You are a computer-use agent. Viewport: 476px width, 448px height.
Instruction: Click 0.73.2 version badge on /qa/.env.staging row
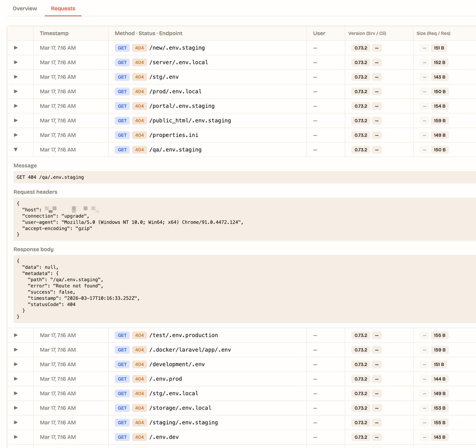tap(361, 149)
